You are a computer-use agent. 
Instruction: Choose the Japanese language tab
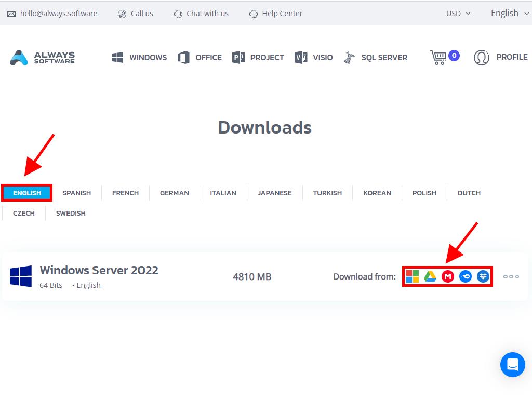(274, 193)
